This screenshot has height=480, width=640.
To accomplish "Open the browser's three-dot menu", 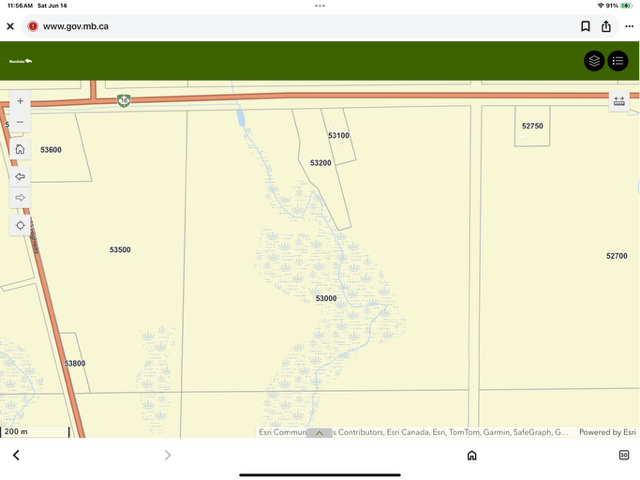I will [628, 26].
